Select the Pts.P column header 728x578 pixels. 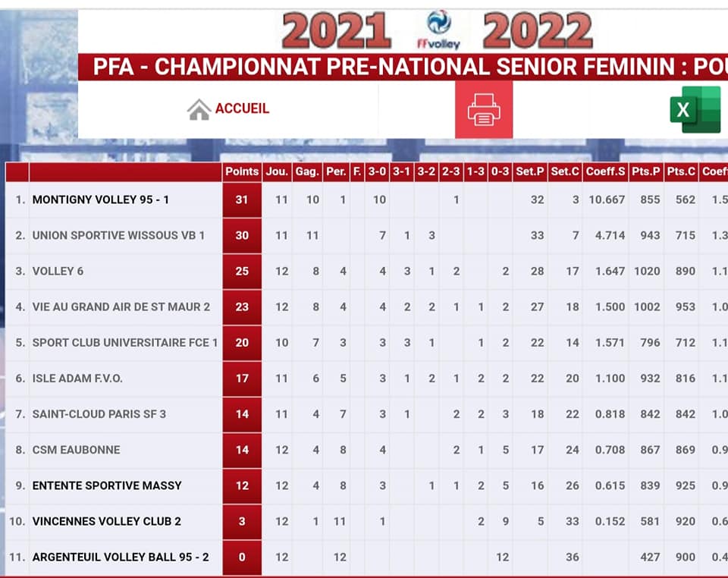646,171
